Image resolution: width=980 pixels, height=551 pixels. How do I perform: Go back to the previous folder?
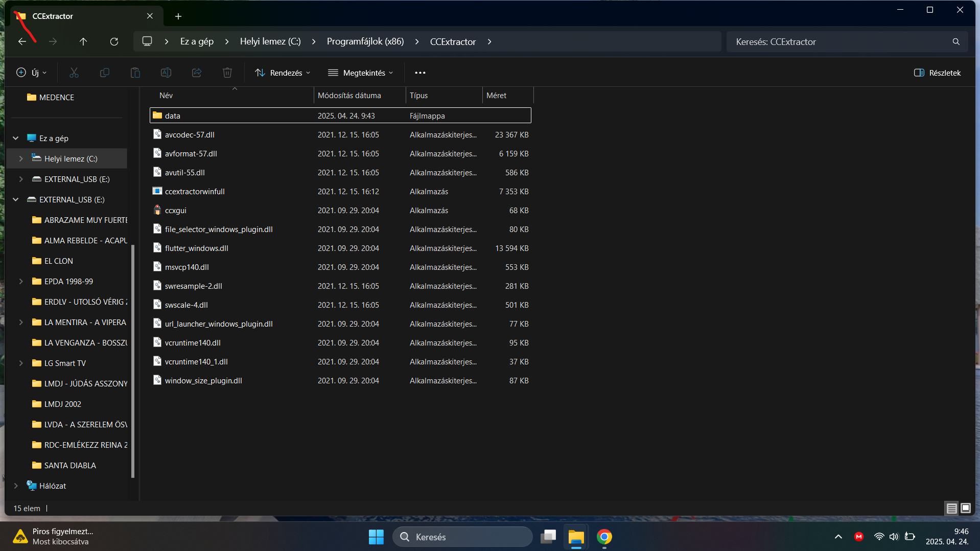point(22,41)
